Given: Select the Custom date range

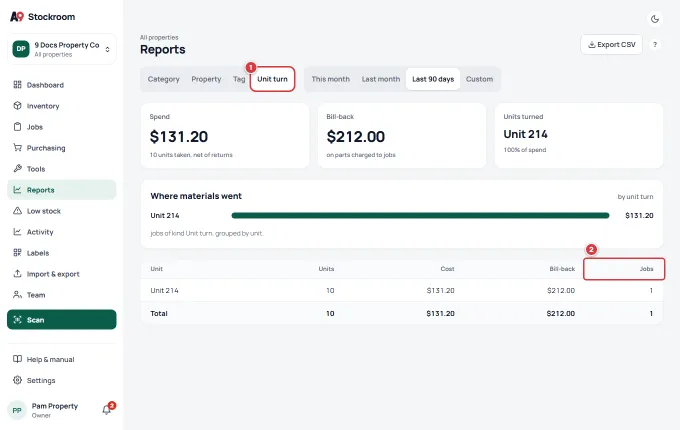Looking at the screenshot, I should [x=479, y=79].
